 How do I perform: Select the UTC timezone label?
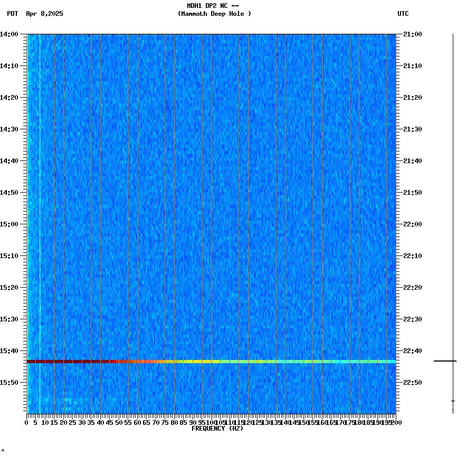[x=403, y=14]
